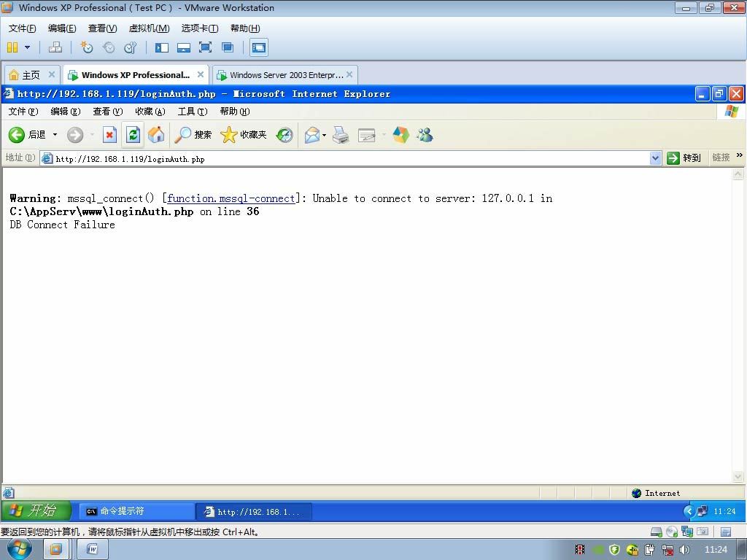Image resolution: width=747 pixels, height=560 pixels.
Task: Close the Windows Server 2003 tab
Action: (349, 74)
